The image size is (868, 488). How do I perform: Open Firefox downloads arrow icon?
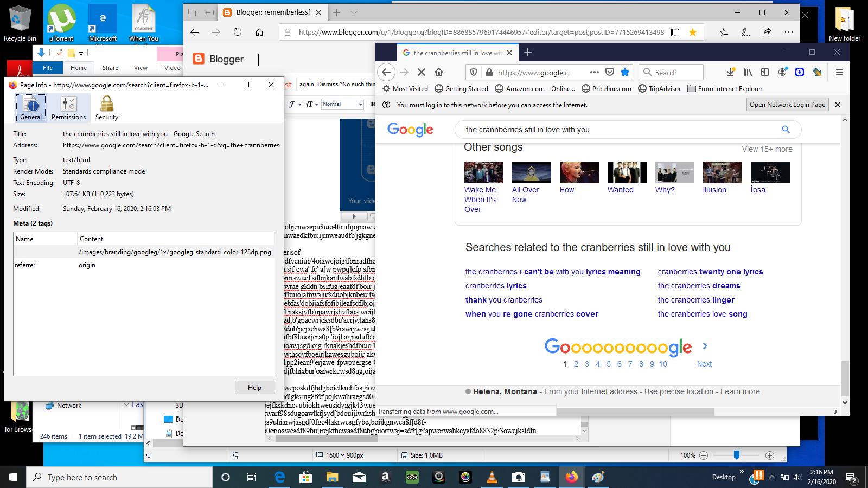click(731, 72)
